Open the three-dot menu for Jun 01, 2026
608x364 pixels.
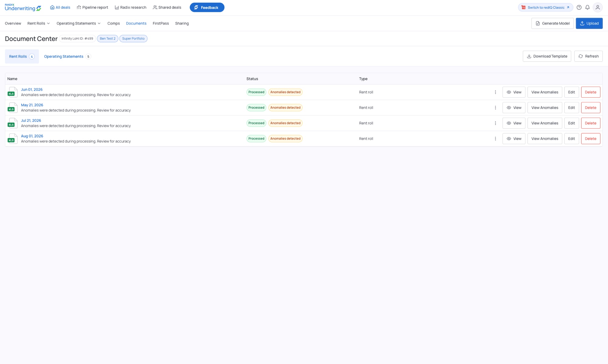tap(495, 92)
